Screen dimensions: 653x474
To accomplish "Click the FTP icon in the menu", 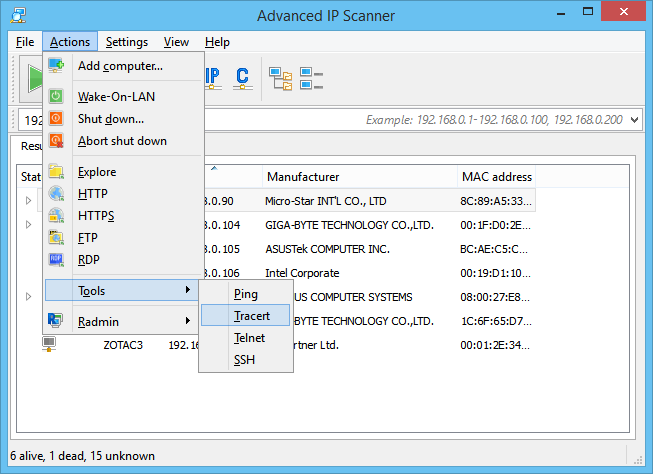I will tap(56, 238).
